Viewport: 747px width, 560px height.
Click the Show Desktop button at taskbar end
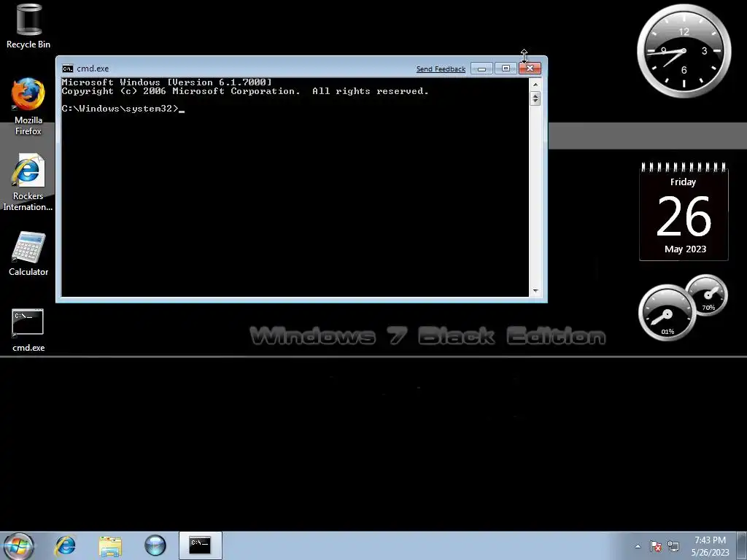(743, 545)
